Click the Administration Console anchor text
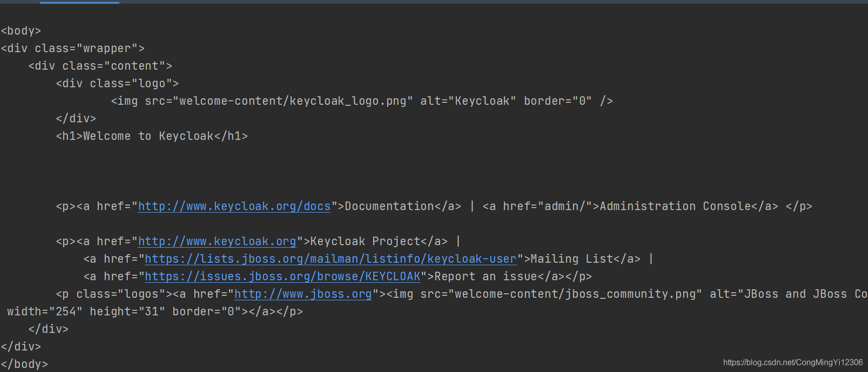The image size is (868, 372). click(675, 206)
